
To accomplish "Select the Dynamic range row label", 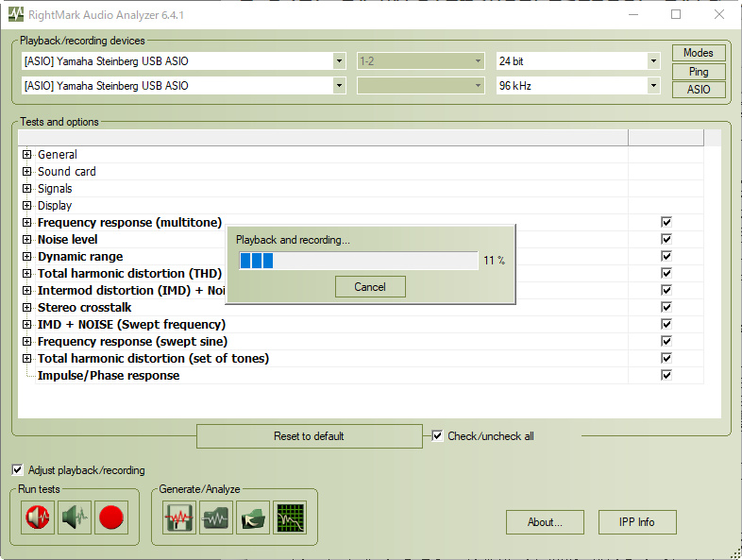I will [x=80, y=256].
